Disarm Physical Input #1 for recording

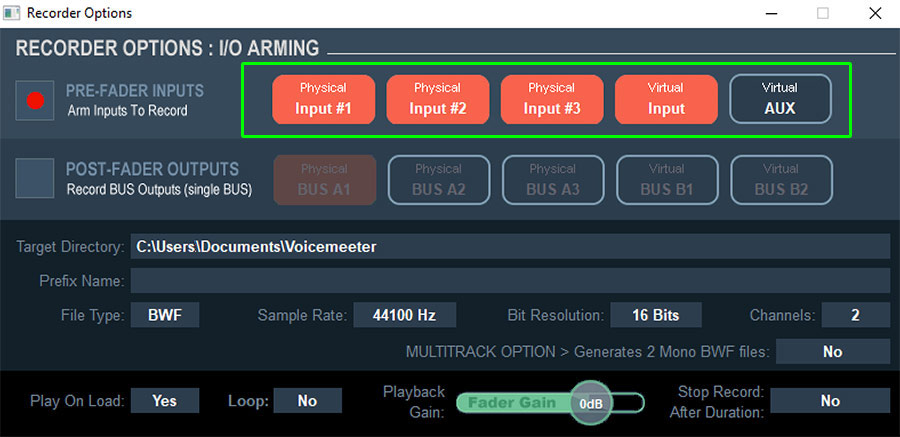pos(324,99)
